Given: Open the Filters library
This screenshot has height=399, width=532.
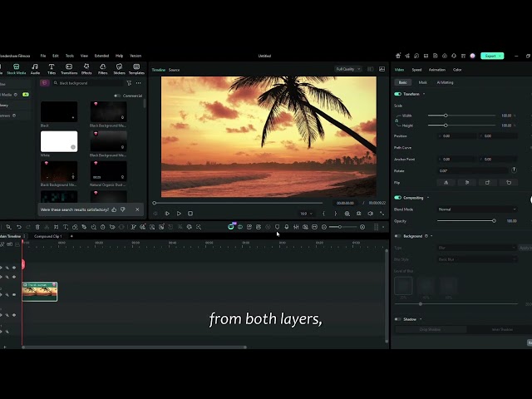Looking at the screenshot, I should [x=103, y=69].
